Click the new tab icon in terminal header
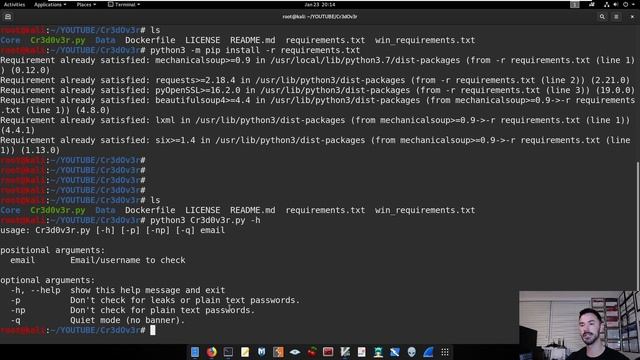This screenshot has height=360, width=640. [x=8, y=17]
